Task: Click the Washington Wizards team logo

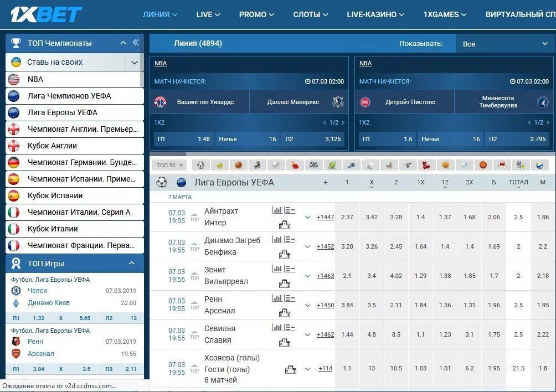Action: 160,102
